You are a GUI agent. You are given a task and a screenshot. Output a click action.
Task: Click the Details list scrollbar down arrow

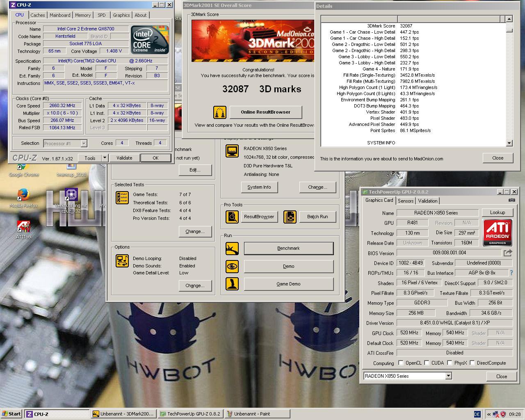509,143
